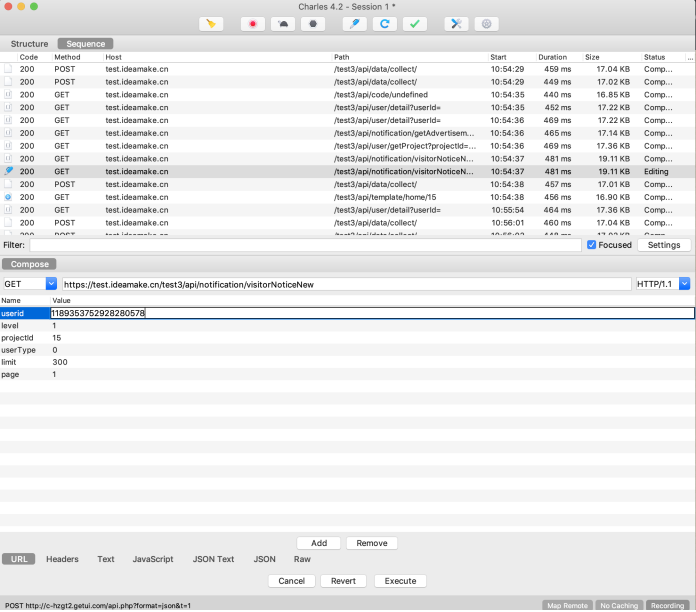This screenshot has width=696, height=612.
Task: Click the green checkmark Validate icon
Action: tap(415, 24)
